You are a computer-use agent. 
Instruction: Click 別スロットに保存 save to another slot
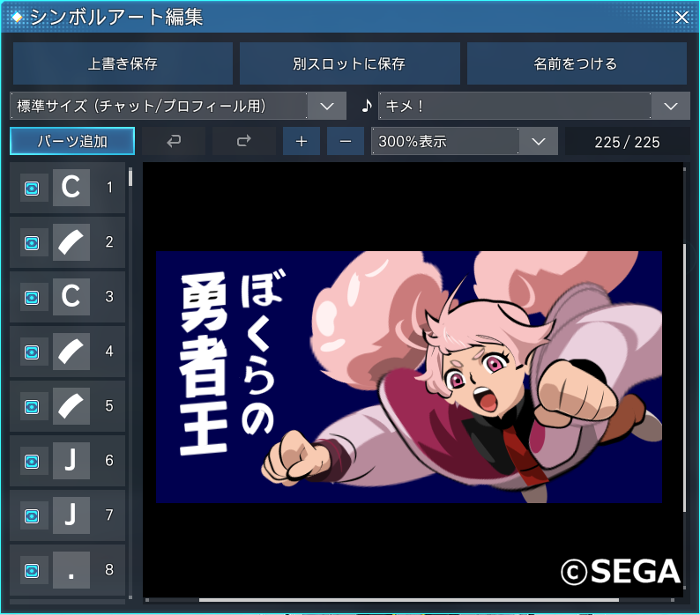tap(349, 63)
